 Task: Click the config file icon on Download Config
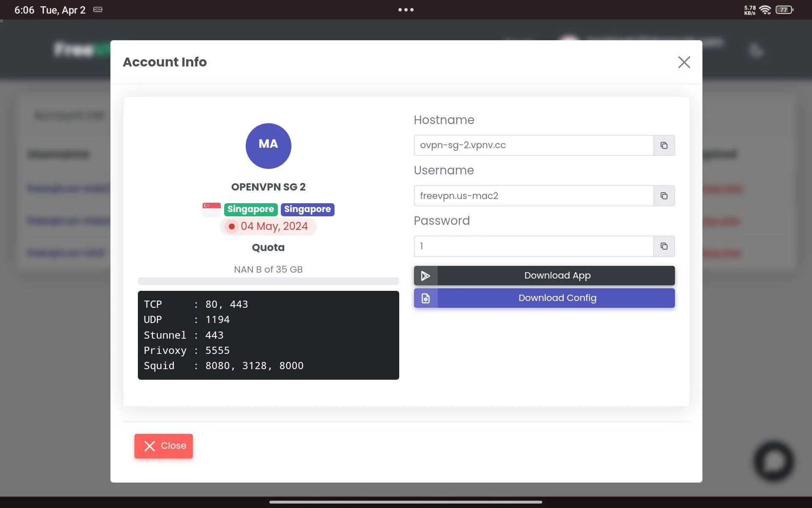(425, 298)
